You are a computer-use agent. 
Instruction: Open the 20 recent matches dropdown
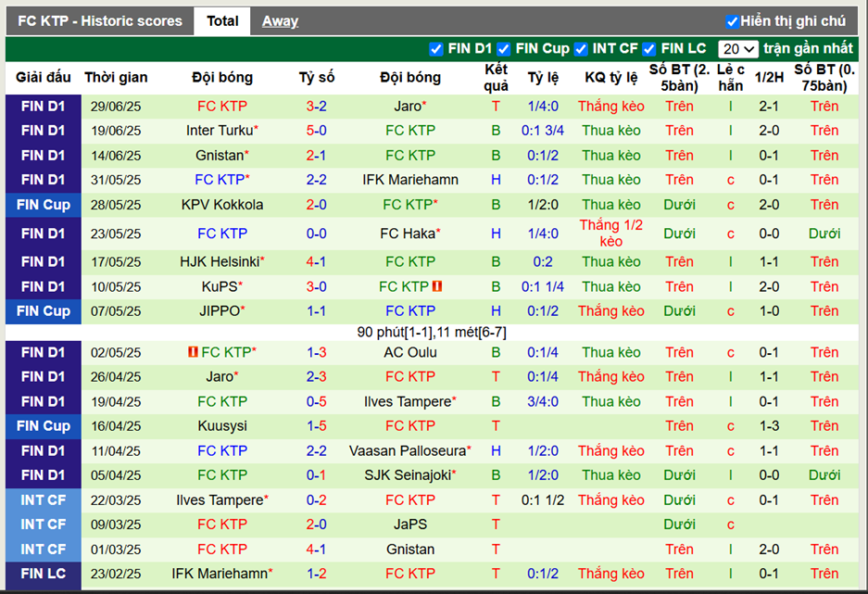click(x=738, y=49)
